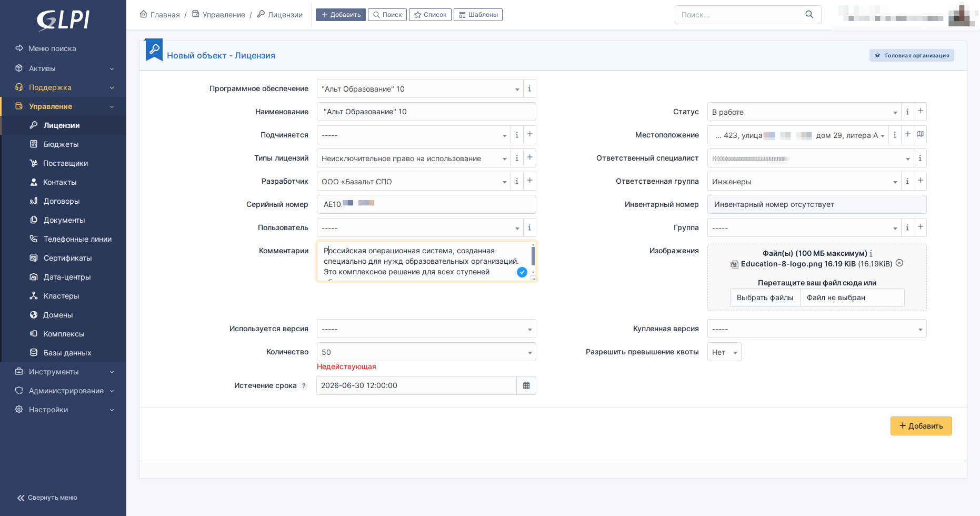The height and width of the screenshot is (516, 980).
Task: Click the Поиск toolbar button
Action: click(387, 15)
